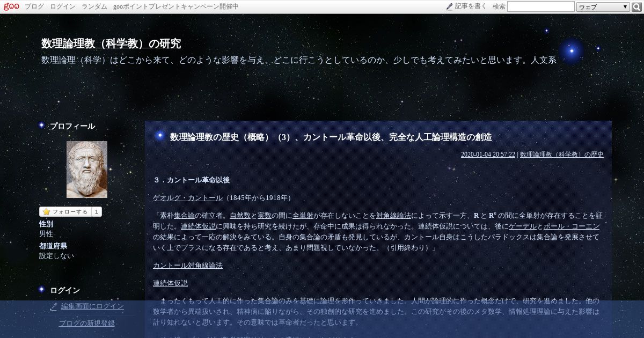Click the follower count 1 badge
This screenshot has height=338, width=644.
tap(97, 211)
